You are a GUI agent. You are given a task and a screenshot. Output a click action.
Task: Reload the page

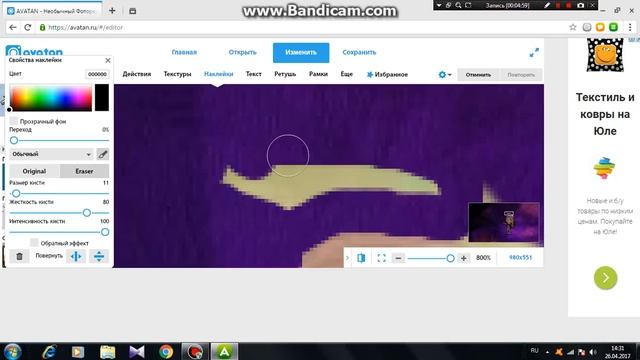click(28, 27)
